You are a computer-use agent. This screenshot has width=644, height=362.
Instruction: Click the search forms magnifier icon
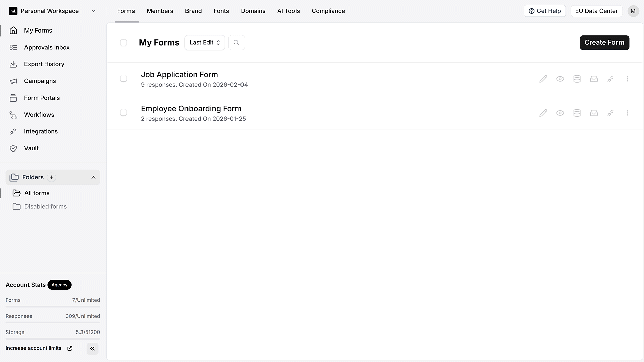click(x=236, y=43)
